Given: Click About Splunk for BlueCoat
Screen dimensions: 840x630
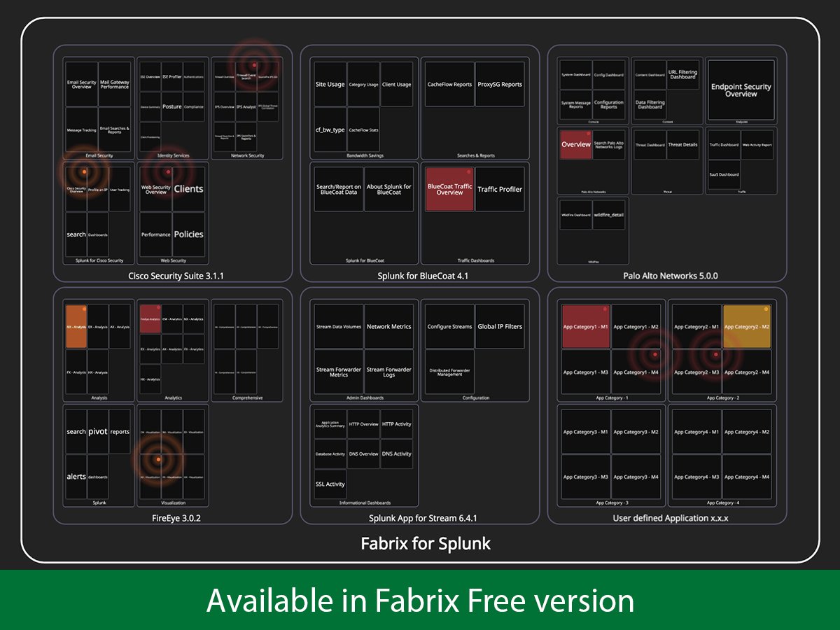Looking at the screenshot, I should (390, 189).
